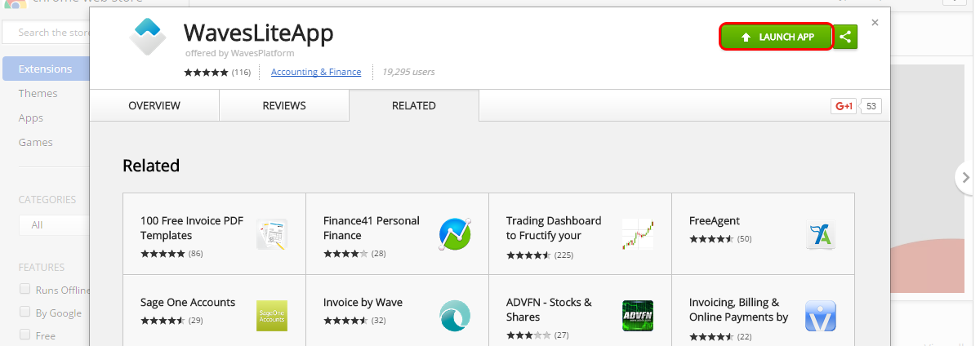Toggle the By Google checkbox

click(25, 312)
